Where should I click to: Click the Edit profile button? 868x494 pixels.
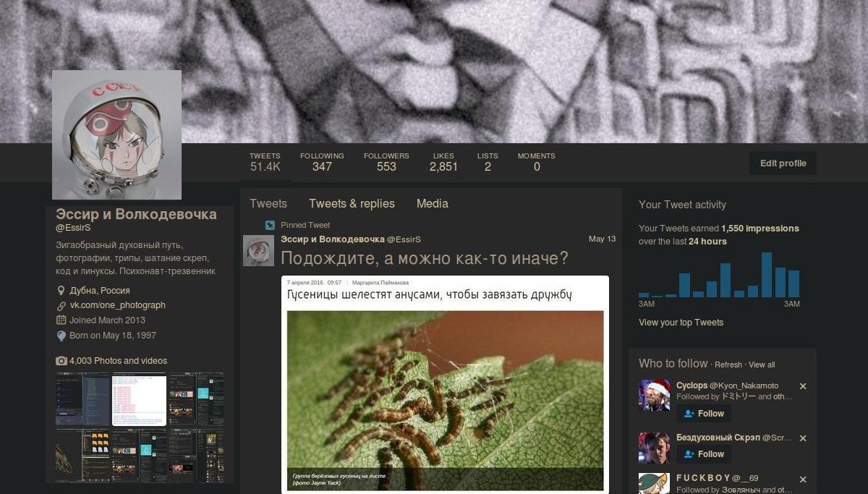783,163
